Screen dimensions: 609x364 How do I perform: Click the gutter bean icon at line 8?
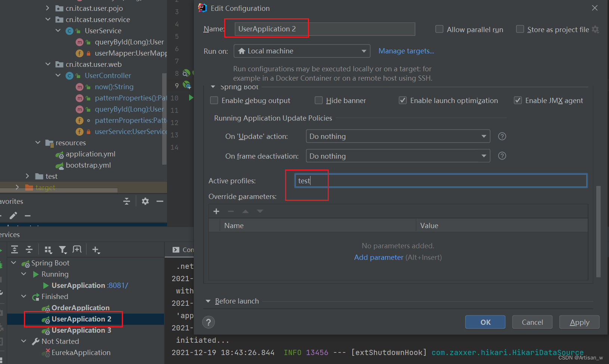(x=186, y=73)
